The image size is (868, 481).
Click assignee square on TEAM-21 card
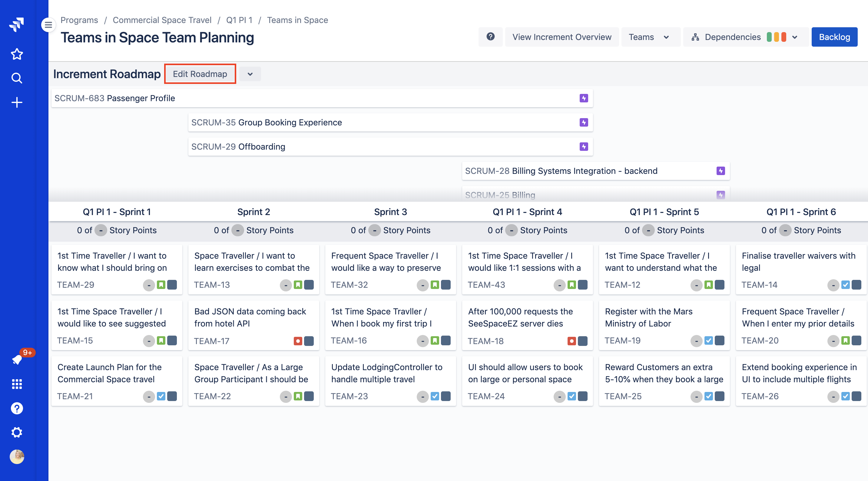point(172,396)
